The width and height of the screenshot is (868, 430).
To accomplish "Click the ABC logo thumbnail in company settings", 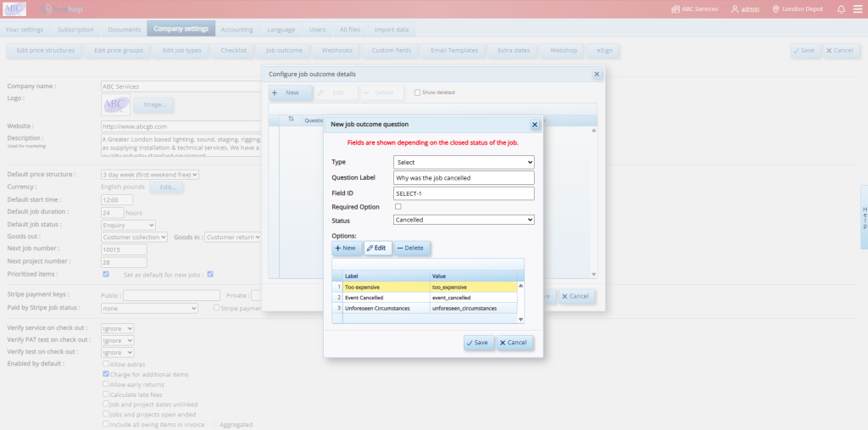I will click(115, 104).
